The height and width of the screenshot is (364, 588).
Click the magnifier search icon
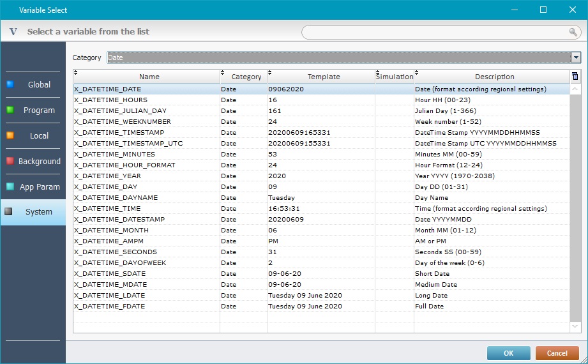tap(573, 32)
